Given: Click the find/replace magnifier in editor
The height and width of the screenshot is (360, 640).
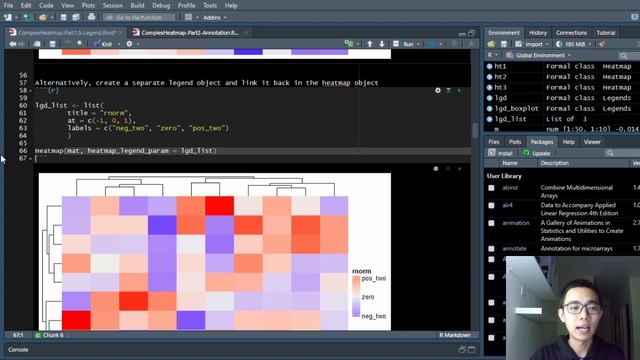Looking at the screenshot, I should (x=80, y=44).
